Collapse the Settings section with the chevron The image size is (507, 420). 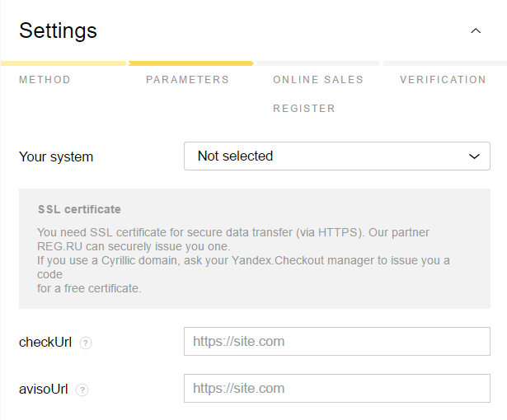tap(476, 31)
